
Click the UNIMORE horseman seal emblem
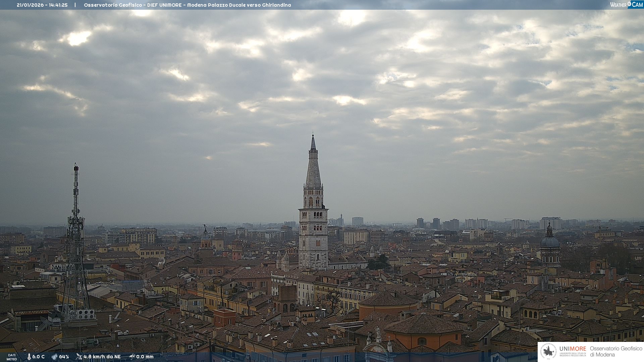click(x=548, y=352)
